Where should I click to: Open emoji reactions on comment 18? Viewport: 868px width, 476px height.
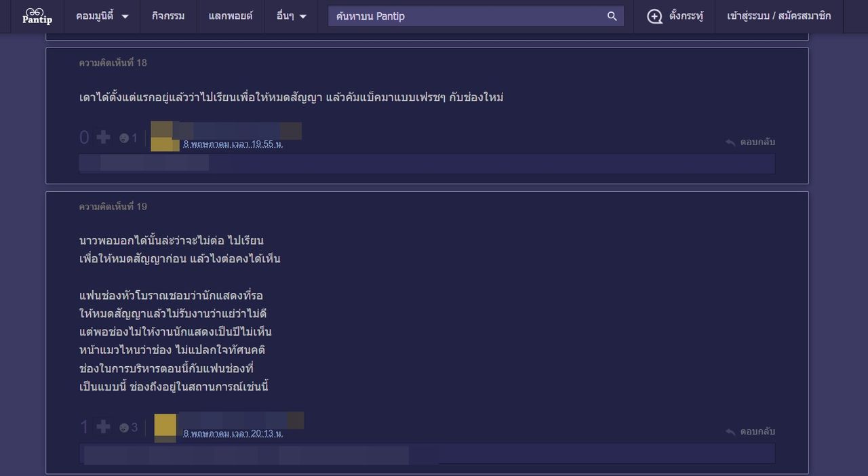[124, 138]
